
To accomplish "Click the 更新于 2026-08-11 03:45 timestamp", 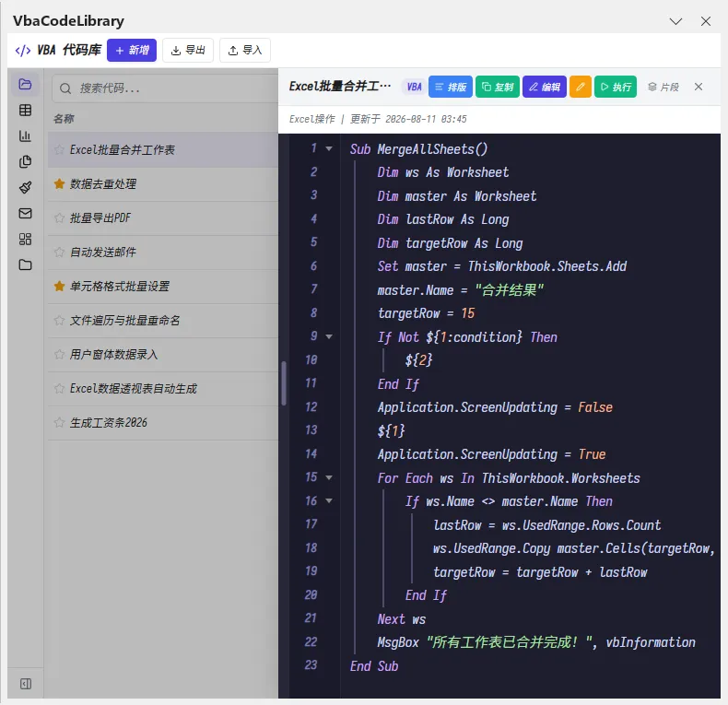I will [x=408, y=120].
